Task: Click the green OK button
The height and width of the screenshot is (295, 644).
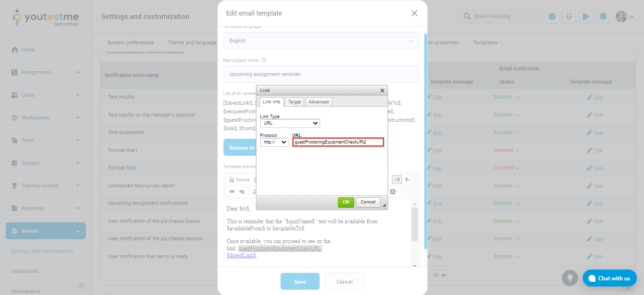Action: tap(346, 202)
